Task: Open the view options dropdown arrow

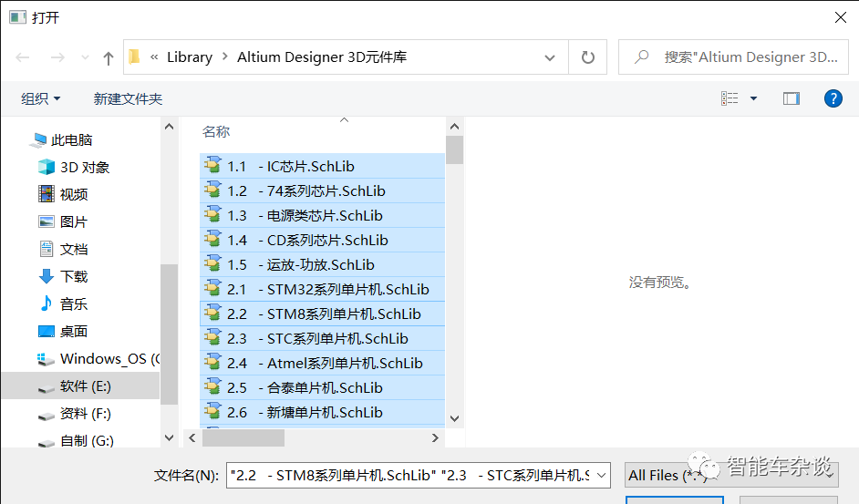Action: pos(754,98)
